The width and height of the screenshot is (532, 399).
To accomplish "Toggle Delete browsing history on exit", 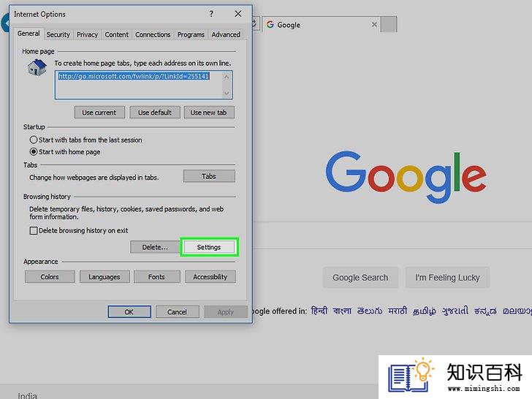I will [x=79, y=231].
